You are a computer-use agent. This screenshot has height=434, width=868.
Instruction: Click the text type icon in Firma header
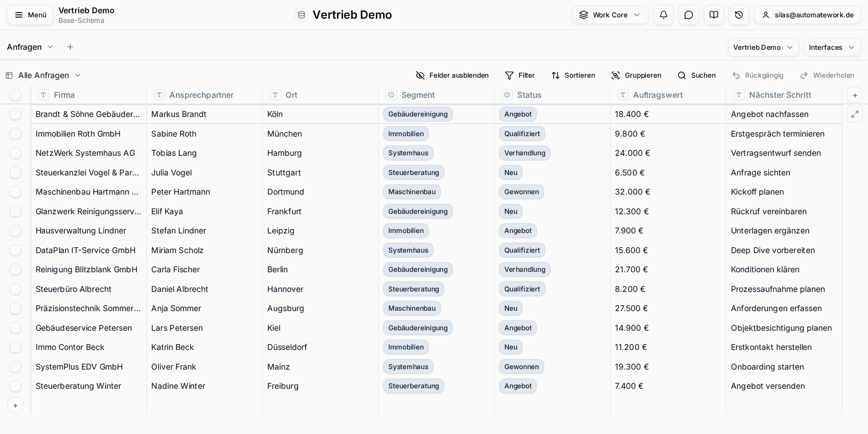coord(43,95)
